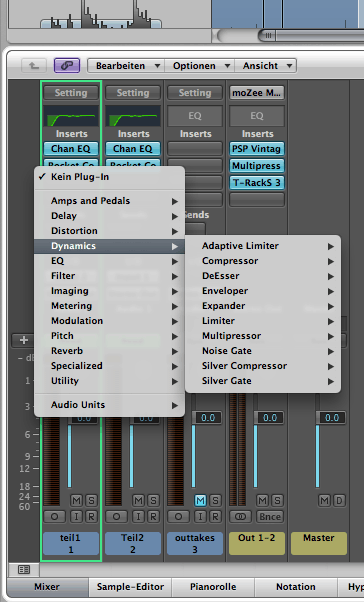Solo the outtakes channel
Screen dimensions: 364x602
215,500
